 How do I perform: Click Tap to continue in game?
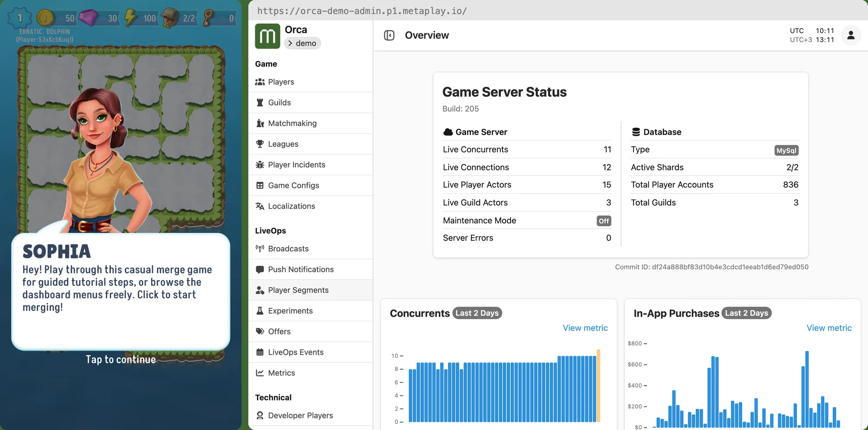(121, 360)
